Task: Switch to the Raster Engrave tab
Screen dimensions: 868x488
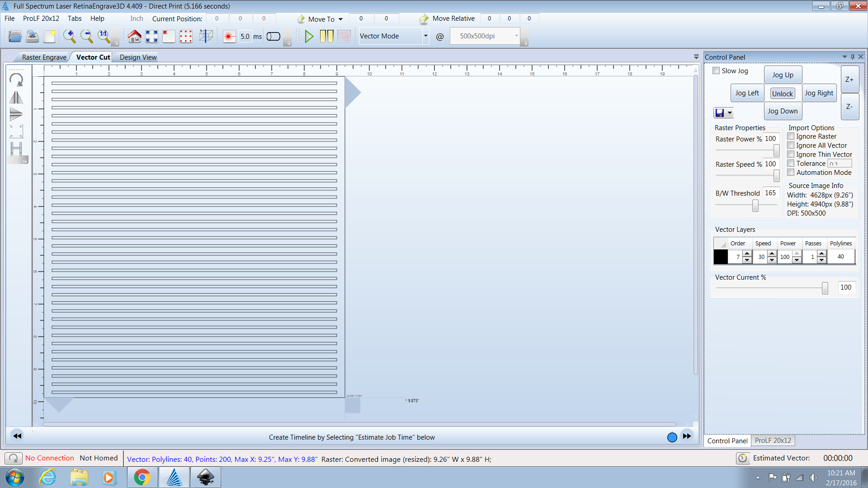Action: pos(44,57)
